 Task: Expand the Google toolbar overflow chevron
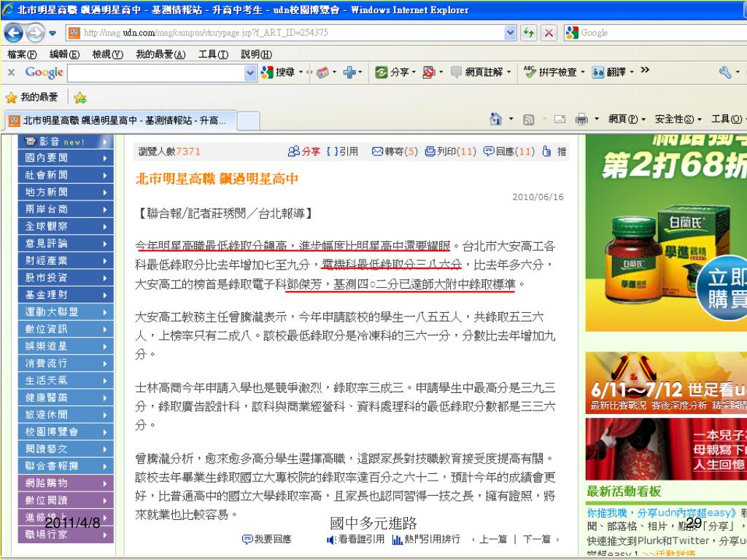(645, 71)
